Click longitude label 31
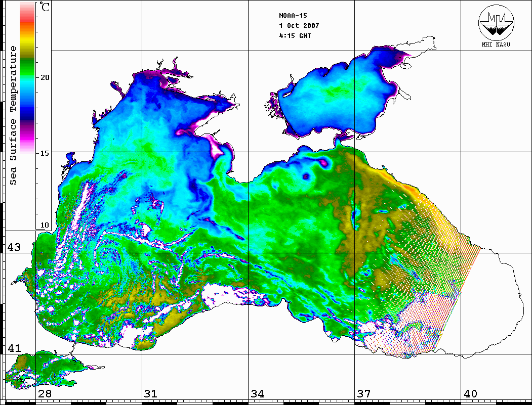This screenshot has width=532, height=405. 151,393
